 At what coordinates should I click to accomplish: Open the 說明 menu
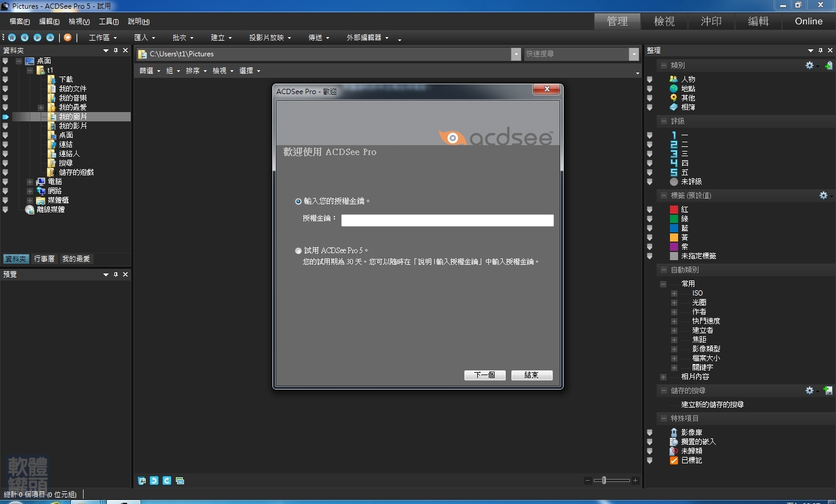(139, 21)
